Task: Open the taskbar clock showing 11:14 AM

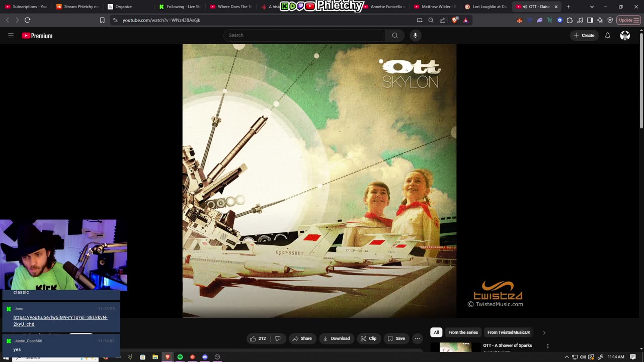Action: pos(616,357)
